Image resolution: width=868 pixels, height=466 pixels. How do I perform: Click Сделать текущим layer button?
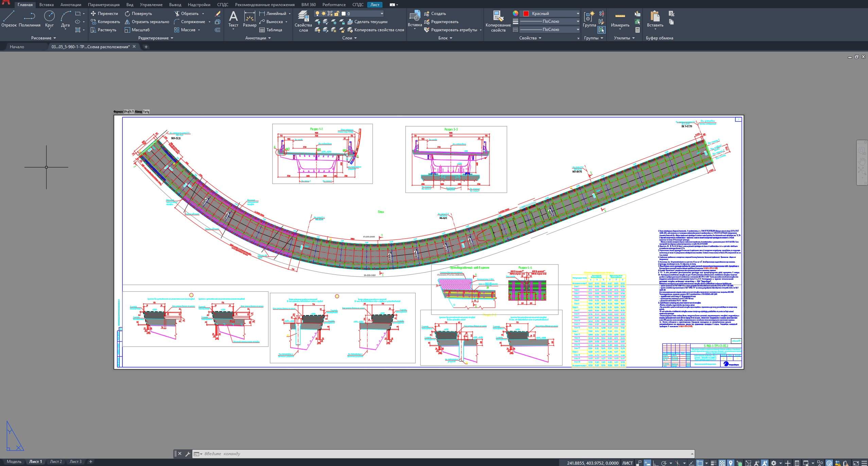tap(367, 22)
